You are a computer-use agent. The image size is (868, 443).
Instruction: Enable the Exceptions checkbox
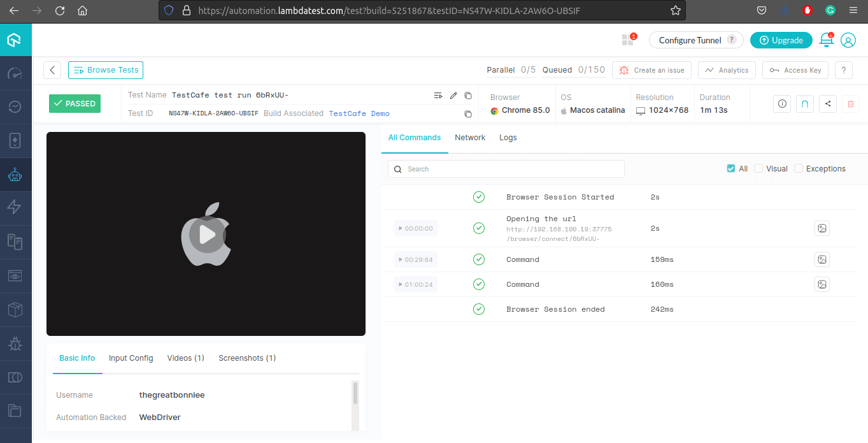pyautogui.click(x=799, y=168)
